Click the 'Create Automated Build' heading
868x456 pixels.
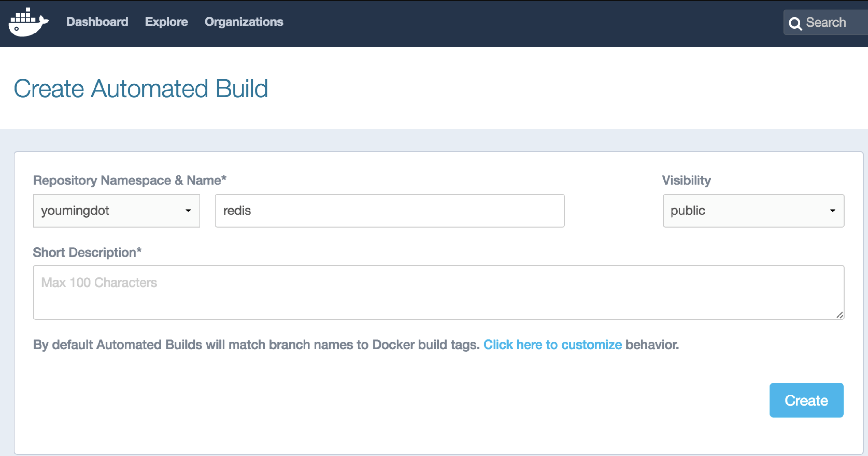(141, 89)
